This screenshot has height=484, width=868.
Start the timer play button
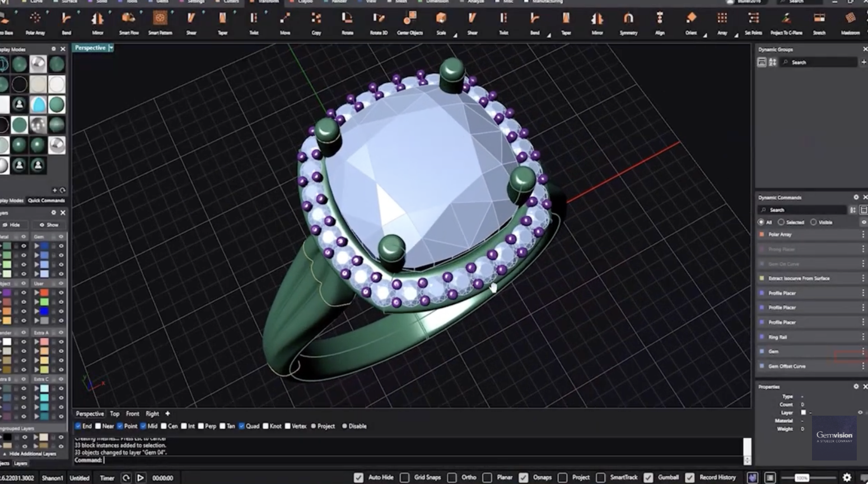point(141,478)
